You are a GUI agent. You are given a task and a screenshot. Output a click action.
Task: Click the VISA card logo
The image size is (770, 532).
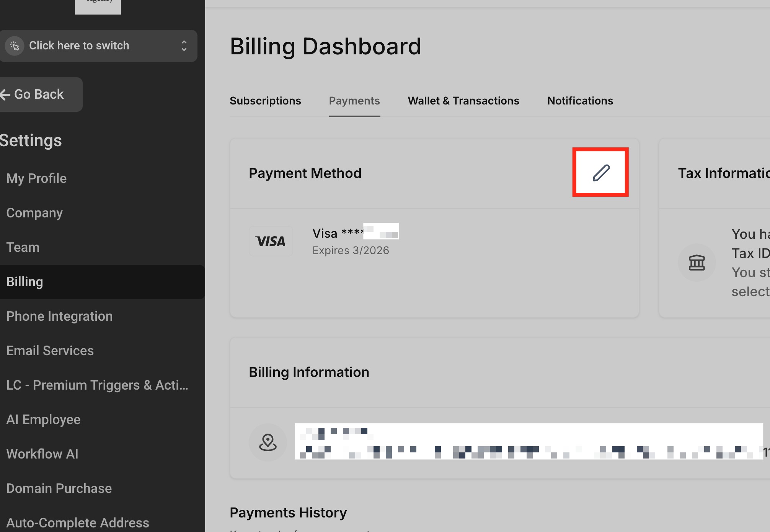click(x=271, y=241)
